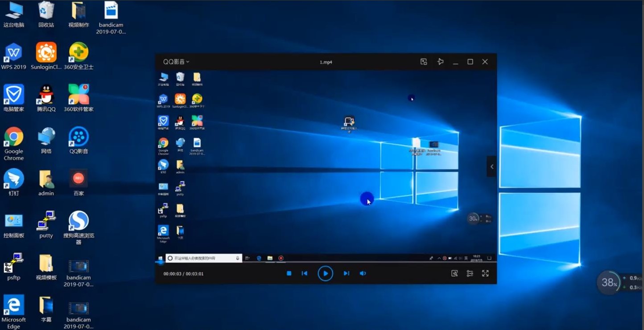644x330 pixels.
Task: Launch 腾讯QQ from the desktop
Action: click(x=46, y=98)
